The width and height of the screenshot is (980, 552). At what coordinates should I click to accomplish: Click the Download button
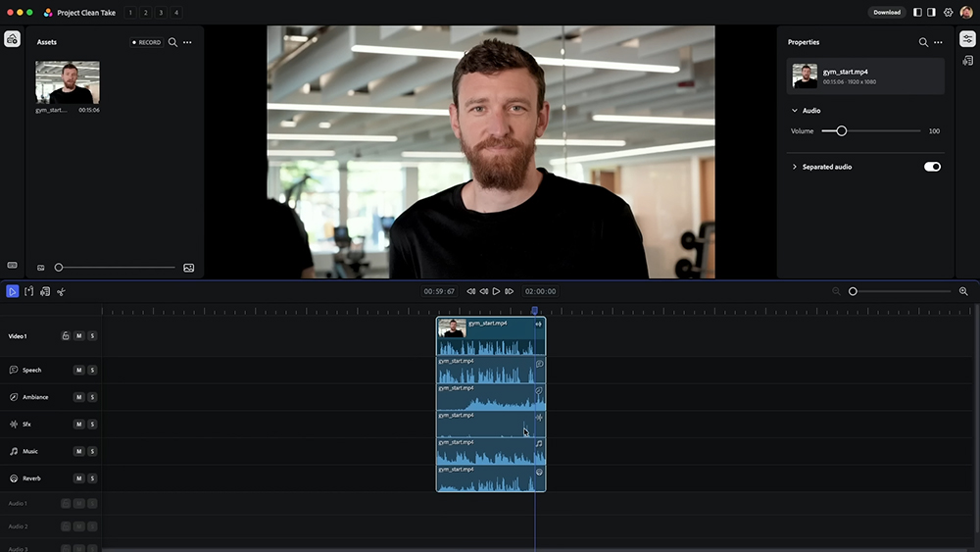click(887, 13)
